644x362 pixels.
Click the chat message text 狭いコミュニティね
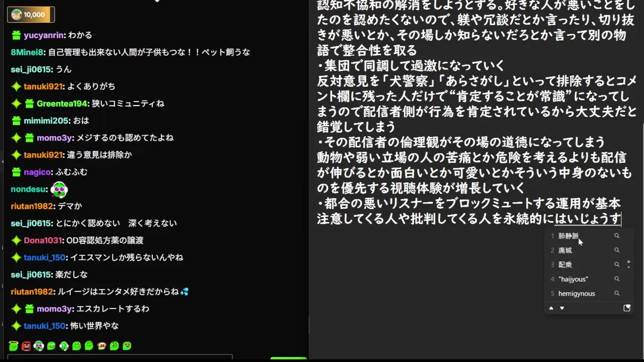coord(128,104)
